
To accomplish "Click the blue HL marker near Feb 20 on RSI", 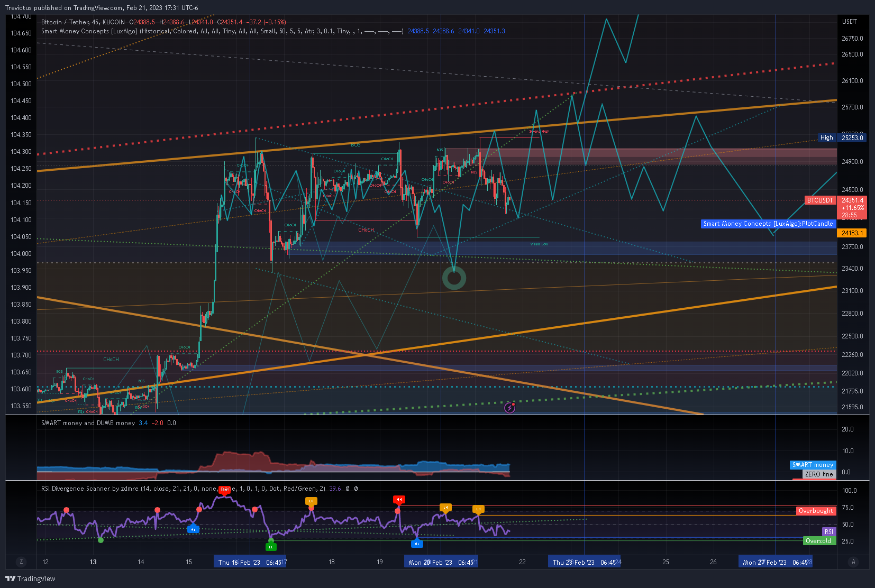I will (417, 544).
